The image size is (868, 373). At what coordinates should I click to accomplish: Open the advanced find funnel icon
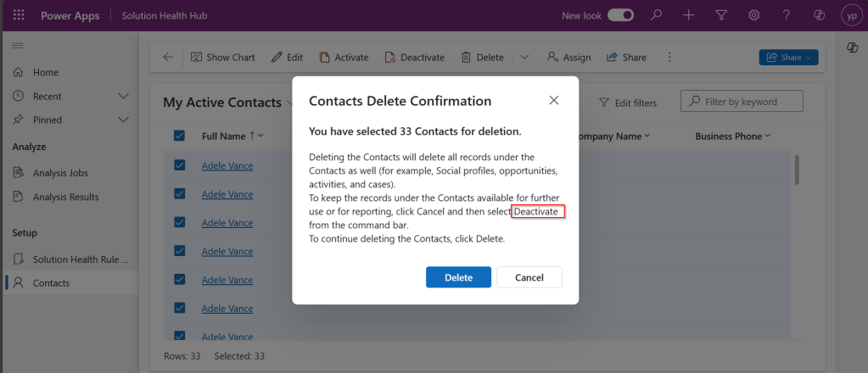[721, 15]
